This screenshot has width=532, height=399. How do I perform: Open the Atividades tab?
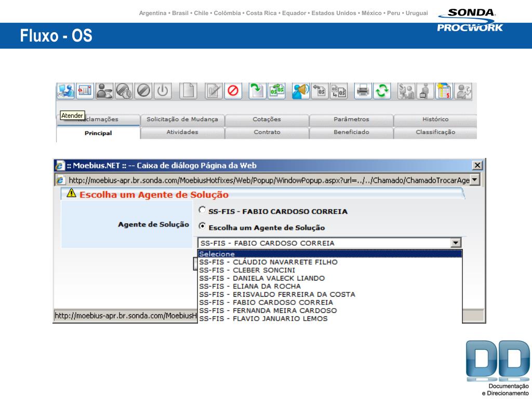(182, 132)
